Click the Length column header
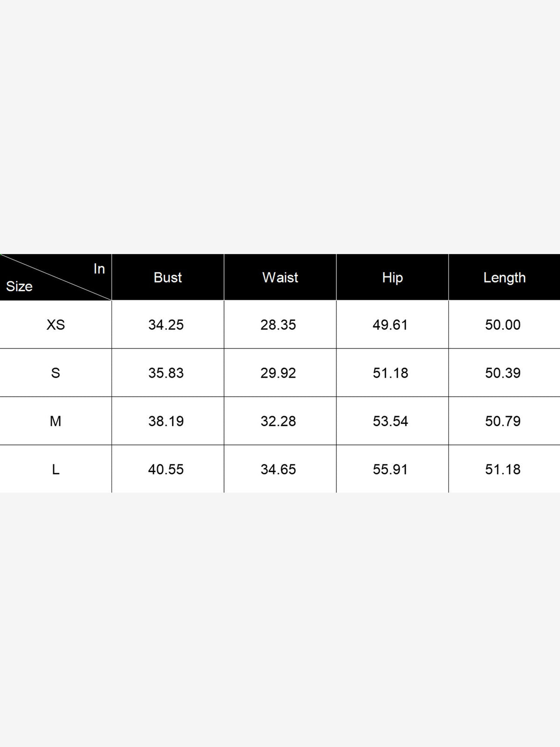Viewport: 560px width, 747px height. pos(504,277)
